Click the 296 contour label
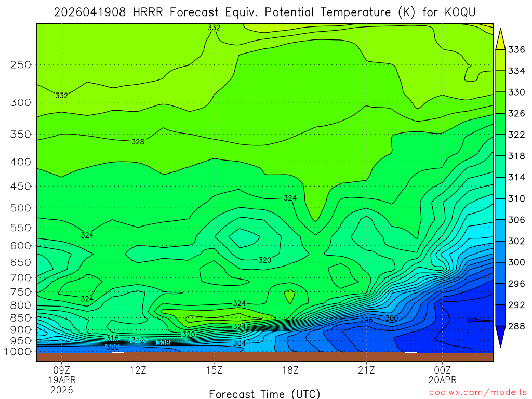Screen dimensions: 532x399 pos(366,320)
